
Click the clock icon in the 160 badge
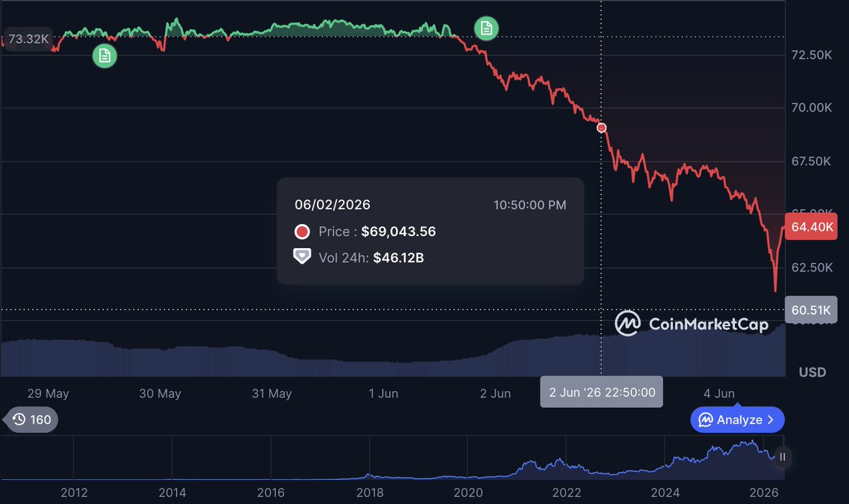pos(19,420)
